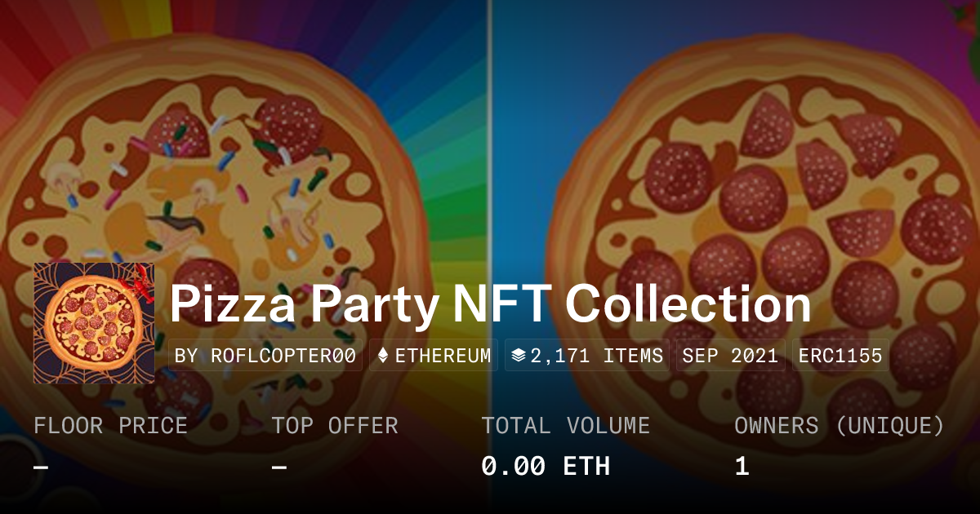
Task: Click the TOP OFFER label
Action: click(335, 426)
